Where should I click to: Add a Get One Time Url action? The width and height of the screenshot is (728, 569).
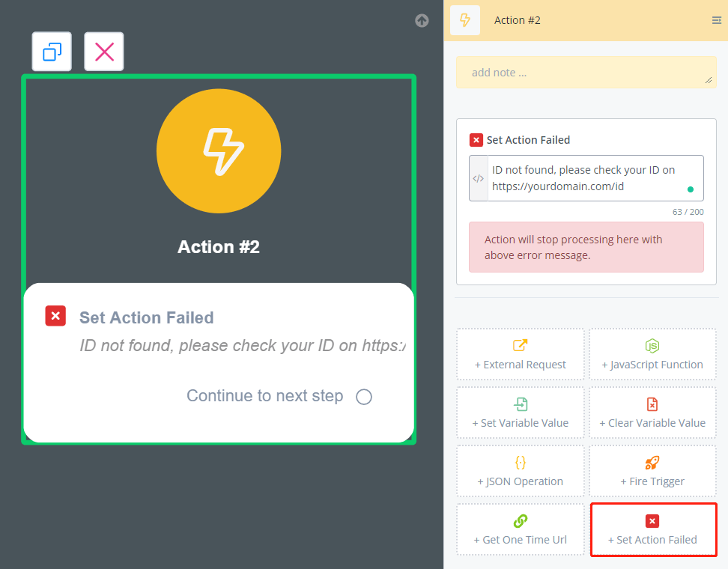point(521,529)
